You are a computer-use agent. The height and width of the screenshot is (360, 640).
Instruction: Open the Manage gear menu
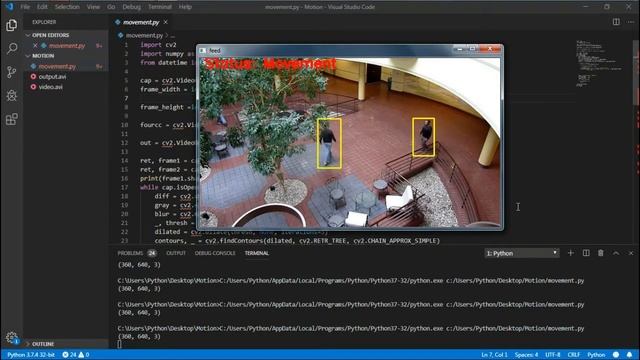point(11,338)
